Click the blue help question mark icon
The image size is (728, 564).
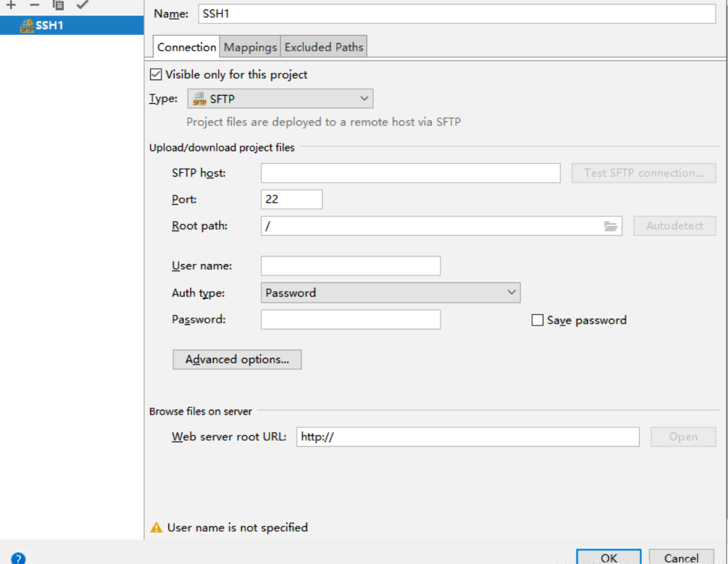(x=18, y=558)
